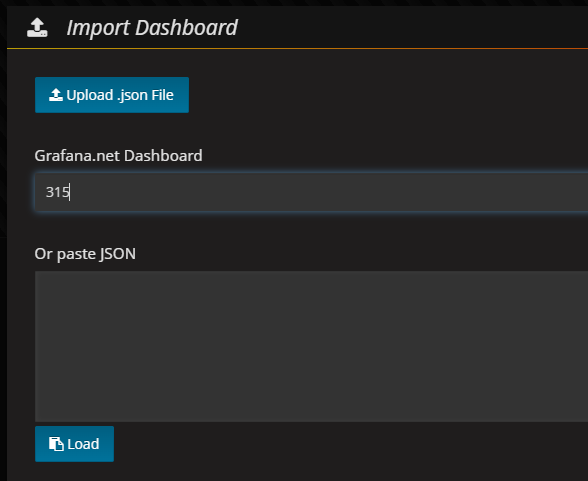Viewport: 588px width, 481px height.
Task: Click inside the Or paste JSON text area
Action: (x=311, y=346)
